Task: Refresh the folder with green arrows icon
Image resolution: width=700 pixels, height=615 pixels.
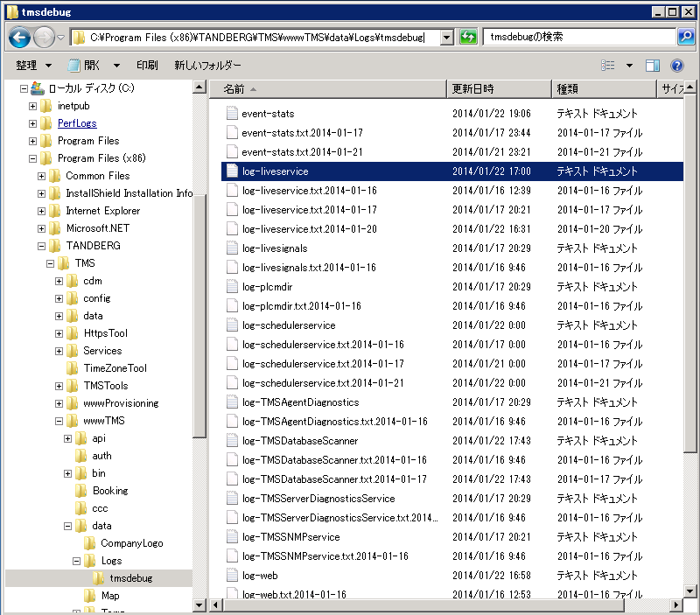Action: click(x=468, y=37)
